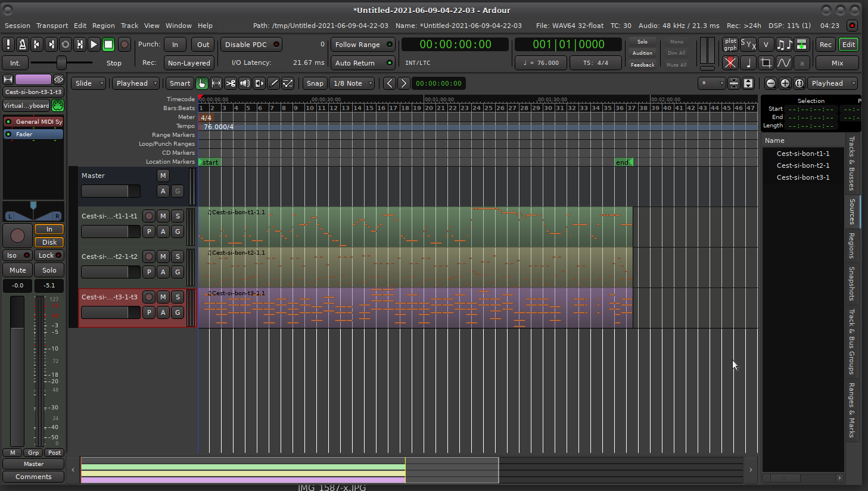
Task: Select the Cut (scissors) tool
Action: (x=231, y=84)
